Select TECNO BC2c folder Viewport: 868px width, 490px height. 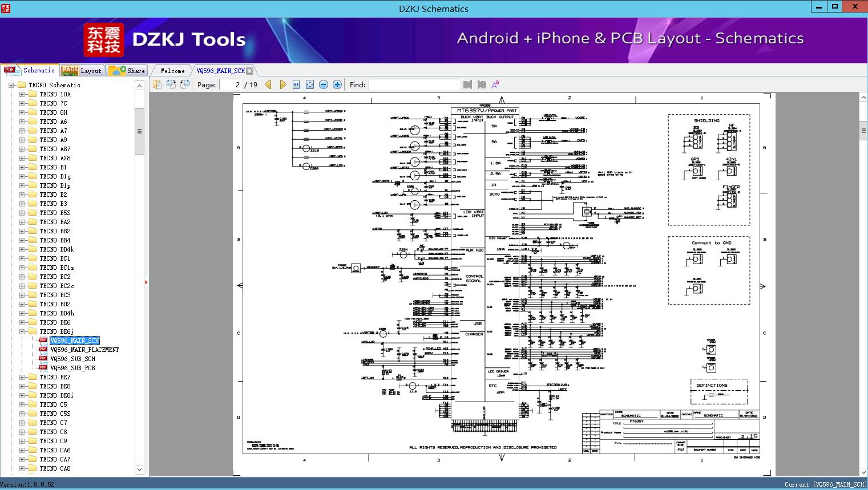[56, 286]
